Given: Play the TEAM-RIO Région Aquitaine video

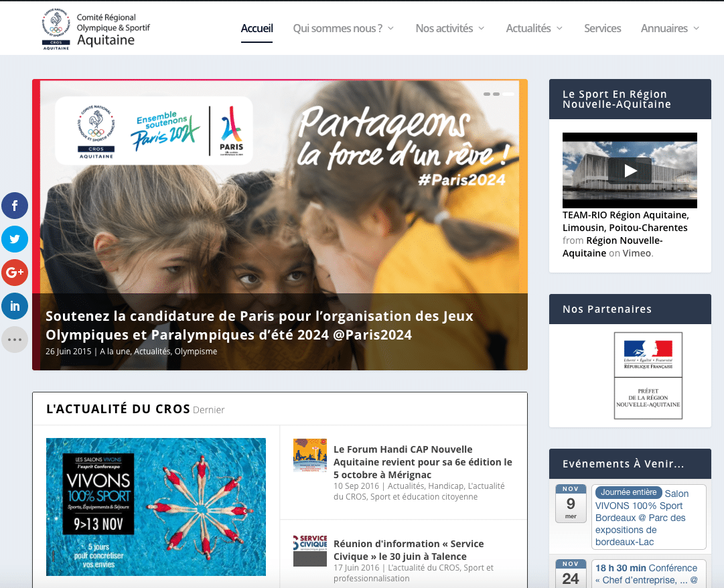Looking at the screenshot, I should pos(630,170).
